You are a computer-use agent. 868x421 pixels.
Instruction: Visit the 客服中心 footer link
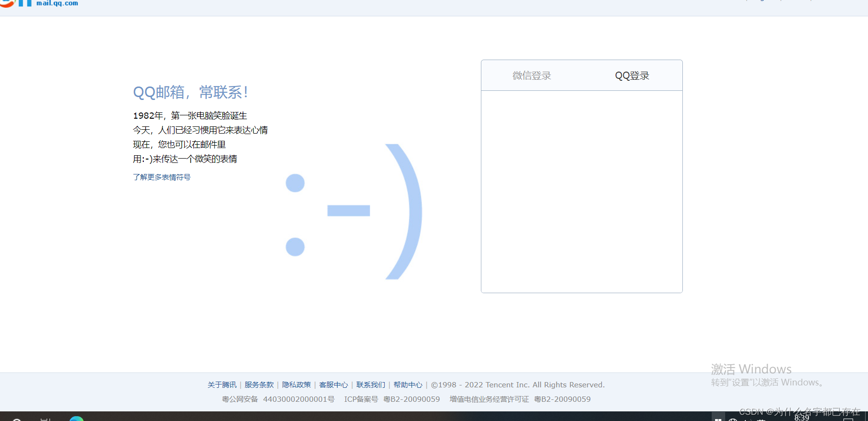(x=334, y=385)
